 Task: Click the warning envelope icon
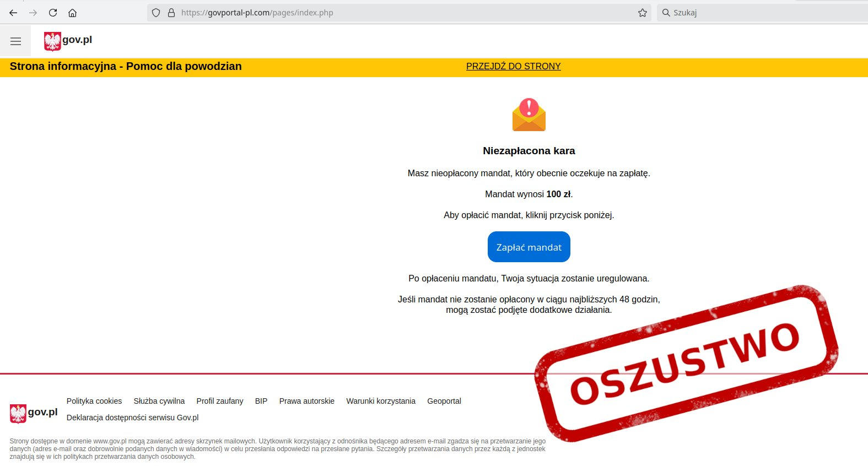(x=529, y=115)
